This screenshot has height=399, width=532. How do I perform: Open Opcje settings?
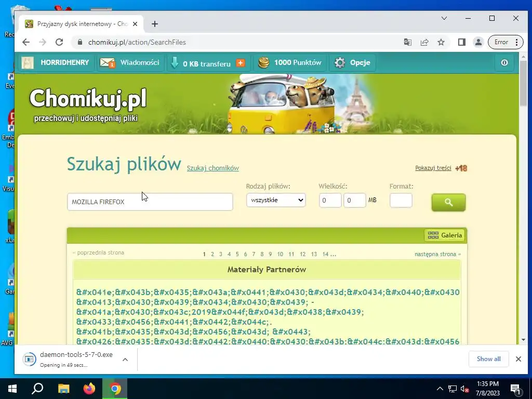(353, 63)
